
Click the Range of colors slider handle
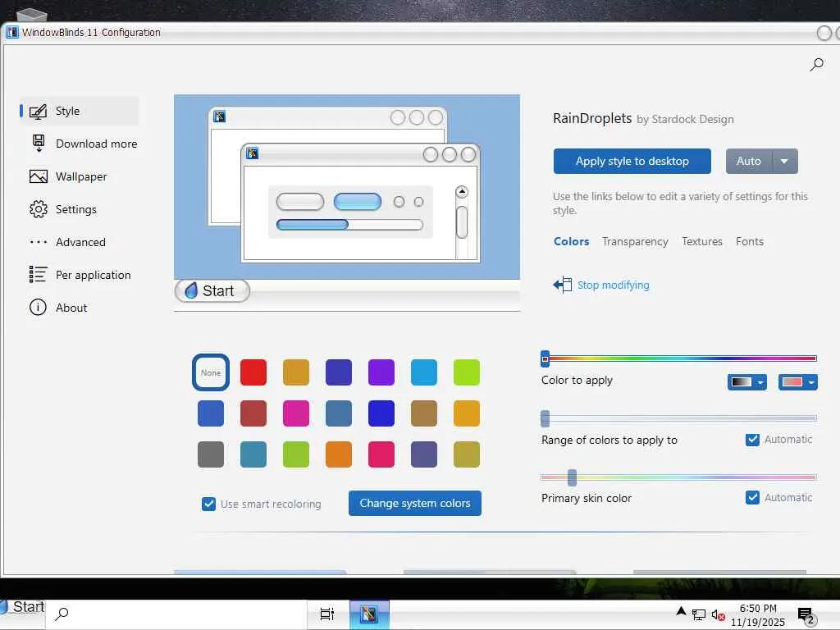coord(546,418)
